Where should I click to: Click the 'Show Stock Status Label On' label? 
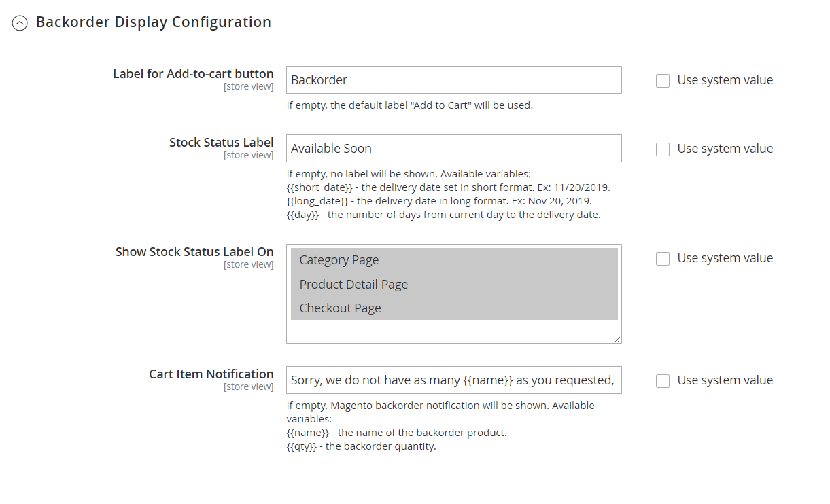(194, 252)
